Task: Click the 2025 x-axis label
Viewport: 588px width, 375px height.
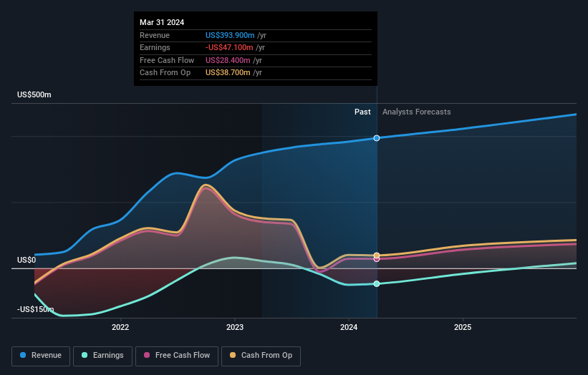Action: 463,328
